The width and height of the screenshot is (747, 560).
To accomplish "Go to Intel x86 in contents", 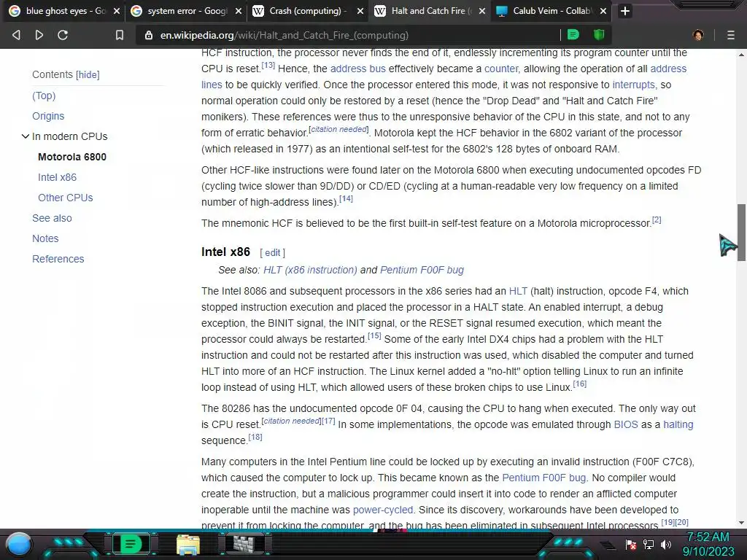I will [x=57, y=177].
